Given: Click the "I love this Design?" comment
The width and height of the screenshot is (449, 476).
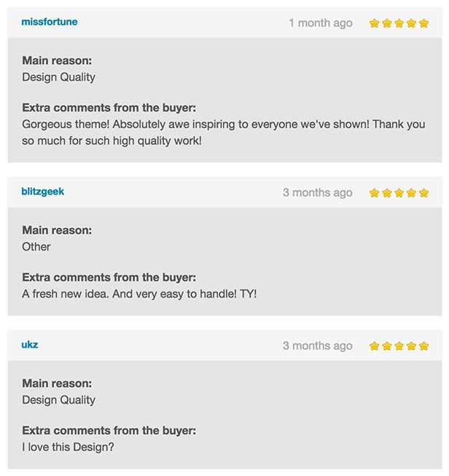Looking at the screenshot, I should pos(68,447).
